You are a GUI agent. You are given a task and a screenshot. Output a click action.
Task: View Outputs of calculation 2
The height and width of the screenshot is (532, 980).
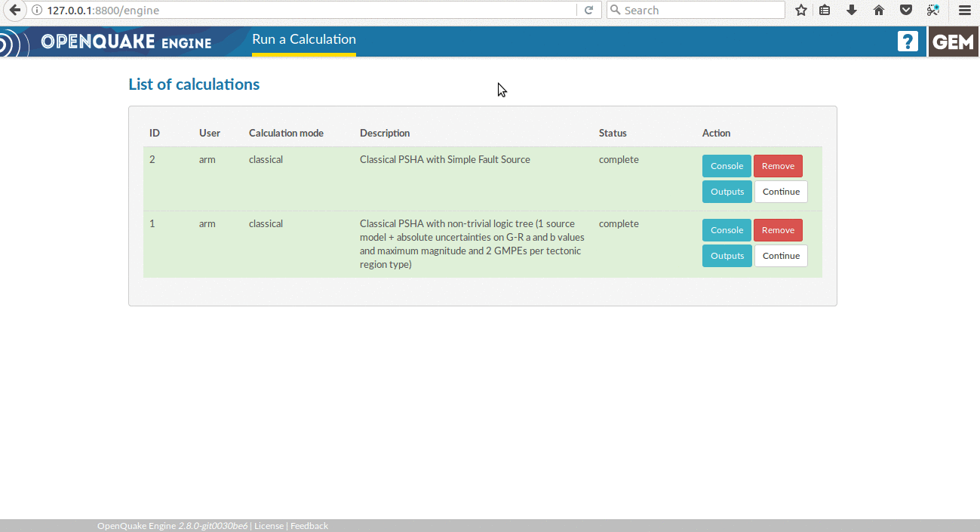(727, 192)
